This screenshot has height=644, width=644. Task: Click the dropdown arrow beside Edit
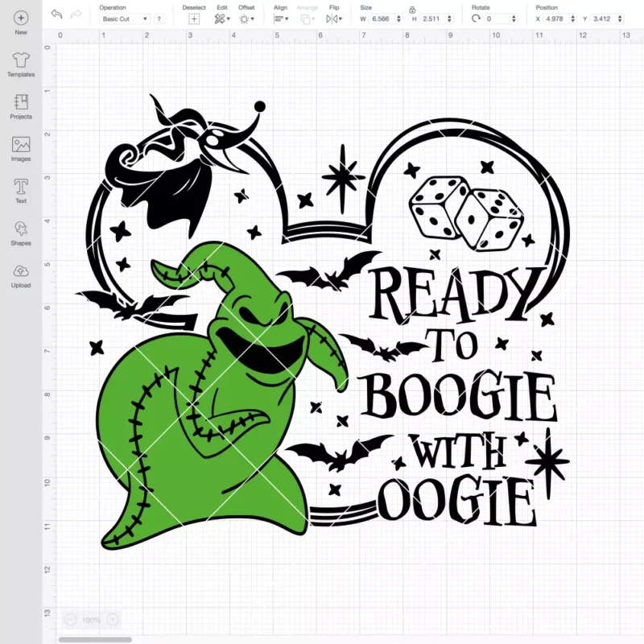tap(229, 19)
